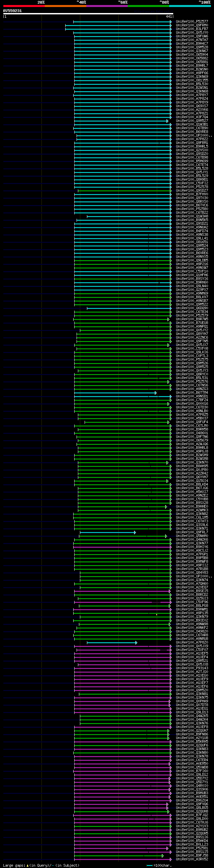Select the UniRef100_B9HHE0 label
Screen dimensions: 214x868
pyautogui.click(x=192, y=506)
